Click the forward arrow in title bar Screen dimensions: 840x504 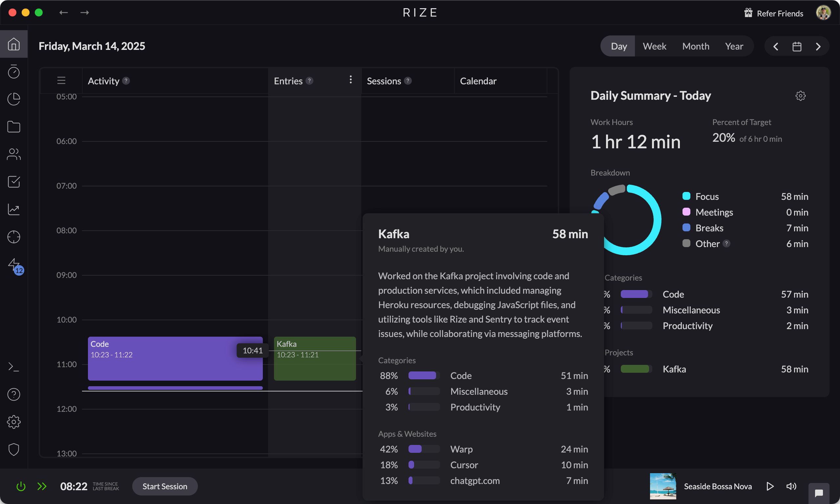(85, 12)
